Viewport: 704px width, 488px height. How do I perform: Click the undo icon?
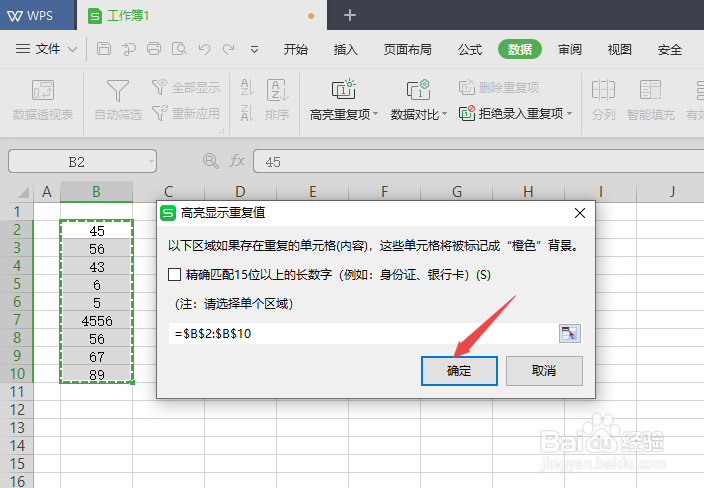tap(204, 48)
